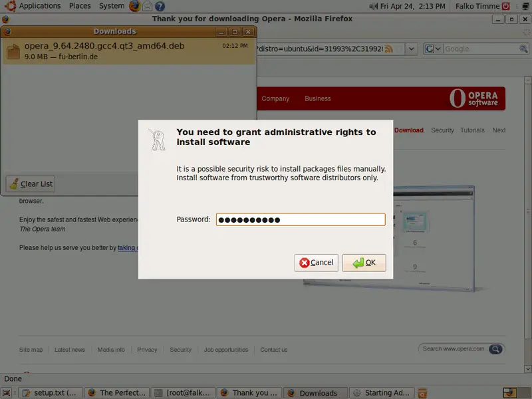Switch to 'Thank you ...' Firefox taskbar button
Viewport: 532px width, 399px height.
click(x=250, y=393)
